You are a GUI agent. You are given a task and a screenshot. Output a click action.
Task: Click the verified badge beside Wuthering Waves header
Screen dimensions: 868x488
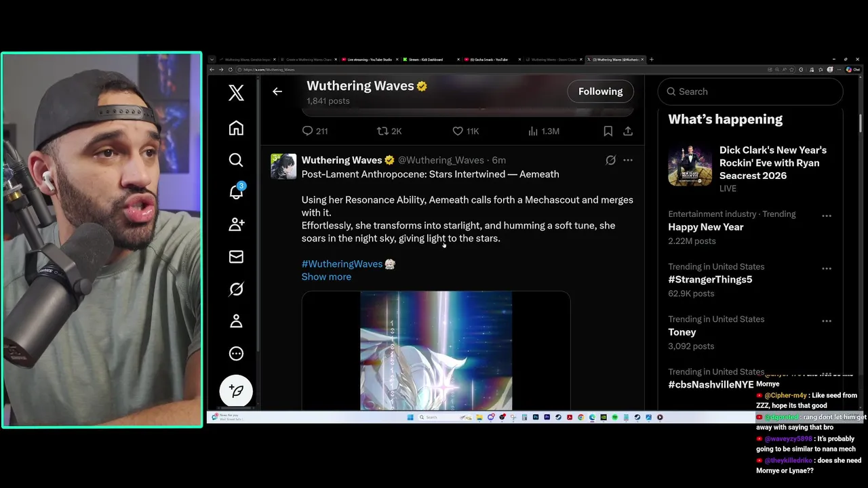coord(422,86)
